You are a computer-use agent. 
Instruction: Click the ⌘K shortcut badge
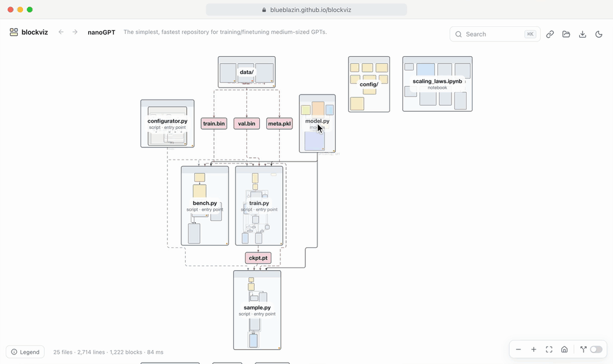coord(530,34)
